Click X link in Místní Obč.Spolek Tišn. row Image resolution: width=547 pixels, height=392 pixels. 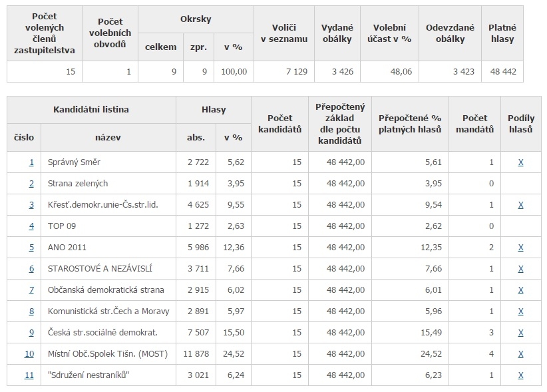[x=520, y=354]
